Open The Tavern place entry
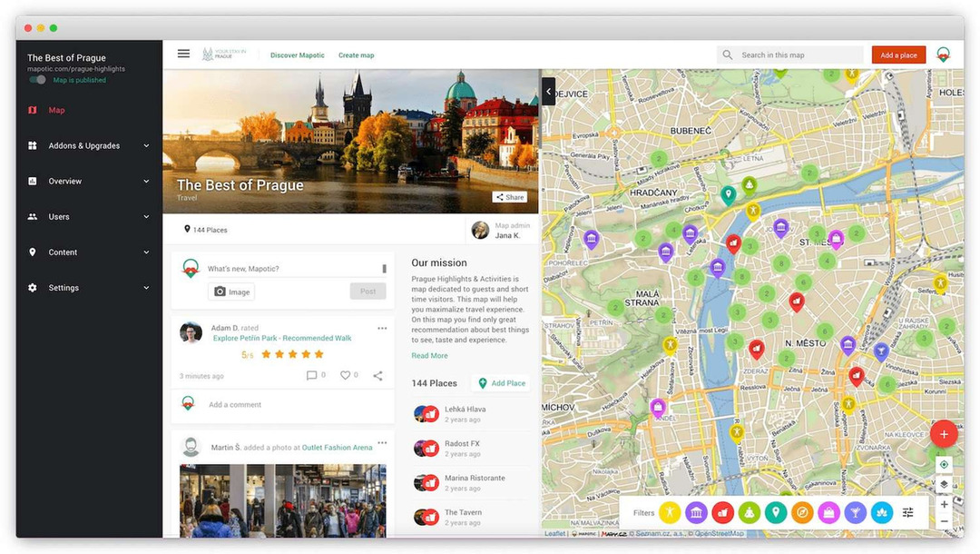 pos(470,517)
